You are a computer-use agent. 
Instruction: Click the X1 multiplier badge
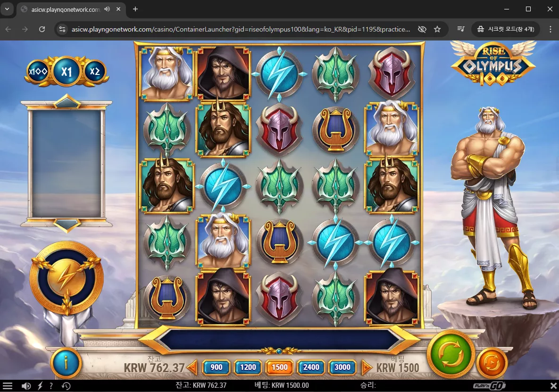pyautogui.click(x=67, y=72)
